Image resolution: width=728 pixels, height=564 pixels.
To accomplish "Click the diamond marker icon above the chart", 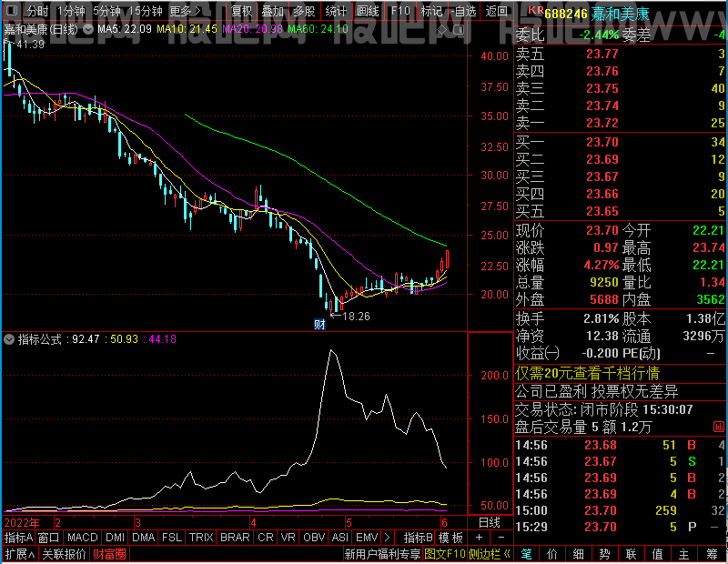I will tap(442, 30).
